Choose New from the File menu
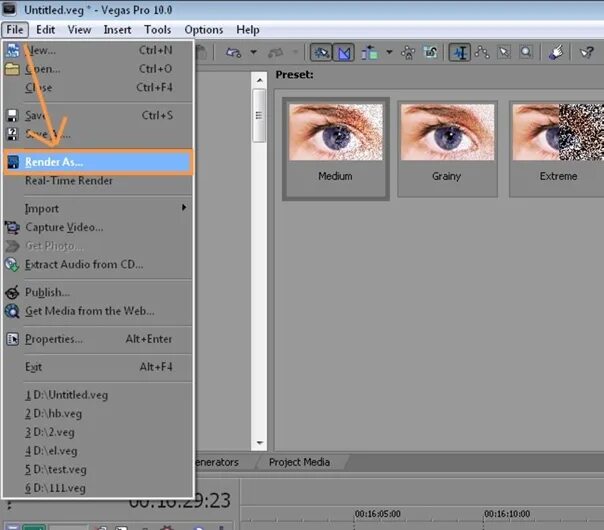 tap(98, 50)
